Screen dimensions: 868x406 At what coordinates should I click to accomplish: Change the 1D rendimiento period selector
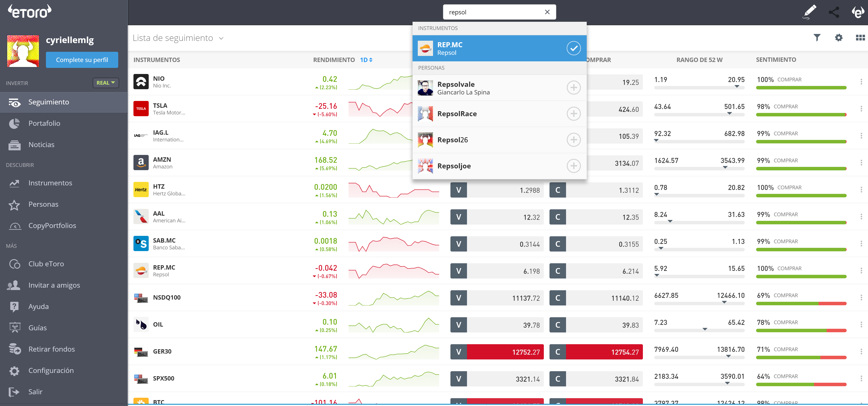(x=366, y=60)
